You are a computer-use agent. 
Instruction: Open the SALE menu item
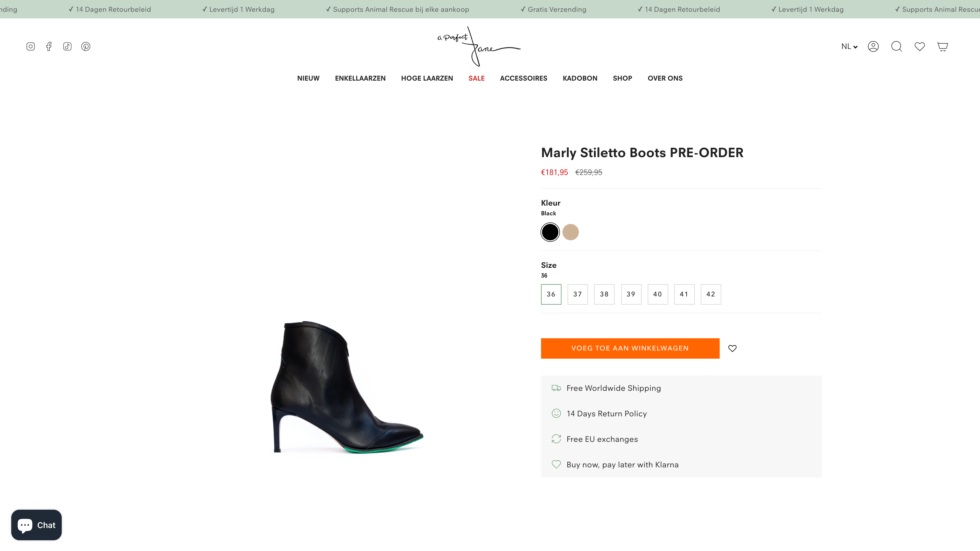(x=476, y=78)
